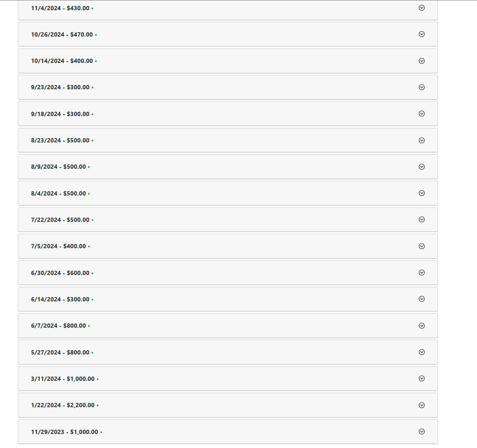The height and width of the screenshot is (448, 477).
Task: Click the down-arrow icon on 7/5/2024 row
Action: (x=422, y=246)
